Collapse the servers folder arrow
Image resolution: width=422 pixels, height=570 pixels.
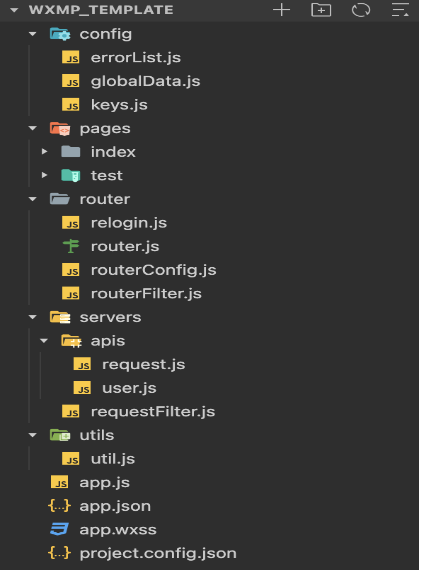point(33,317)
